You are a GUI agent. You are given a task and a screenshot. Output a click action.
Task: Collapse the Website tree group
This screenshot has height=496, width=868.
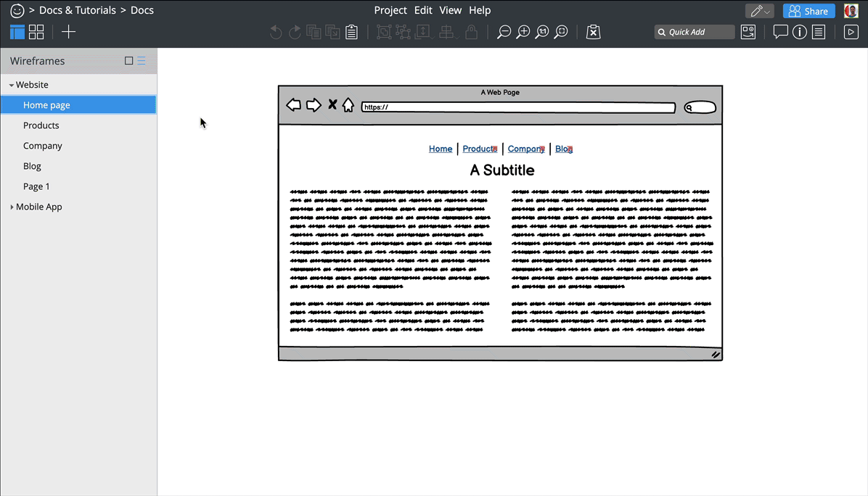[x=12, y=85]
